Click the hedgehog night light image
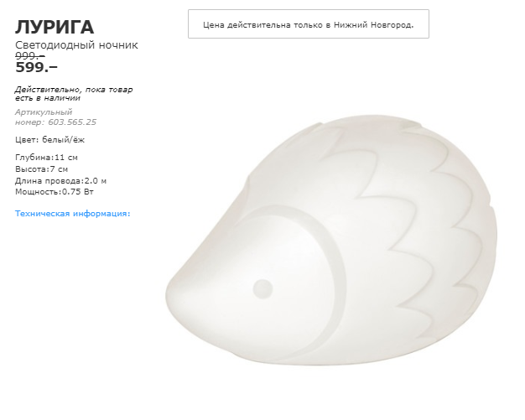Screen dimensions: 525x420 pos(330,240)
